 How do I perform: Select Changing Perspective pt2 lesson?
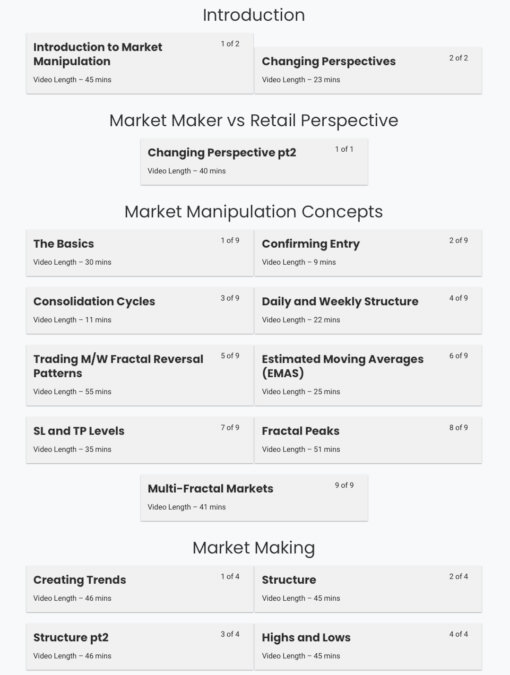(254, 161)
